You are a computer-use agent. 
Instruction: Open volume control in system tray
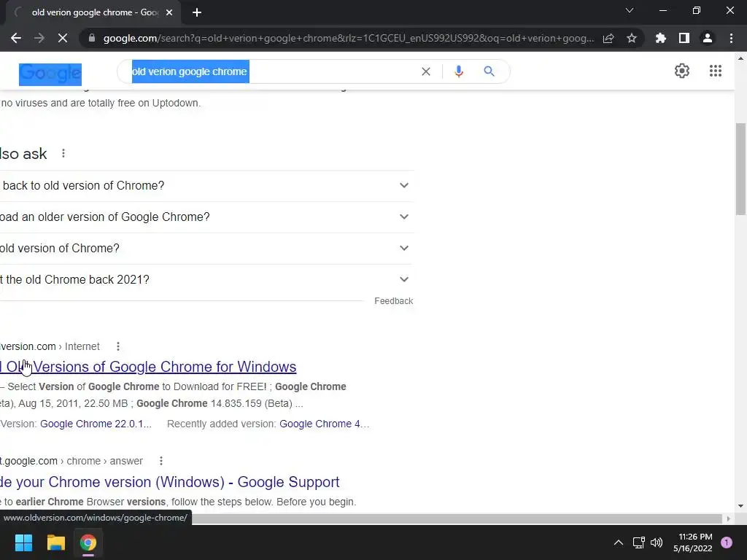point(657,542)
